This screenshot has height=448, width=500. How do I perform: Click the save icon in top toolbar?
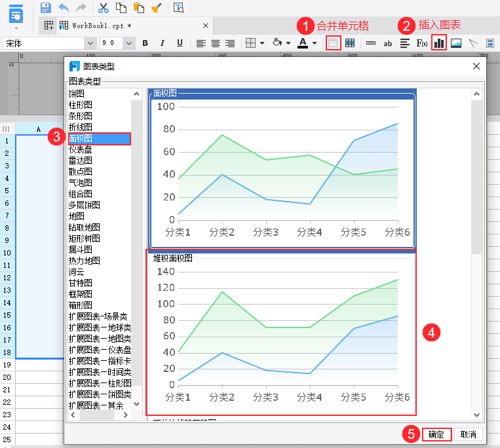[45, 8]
